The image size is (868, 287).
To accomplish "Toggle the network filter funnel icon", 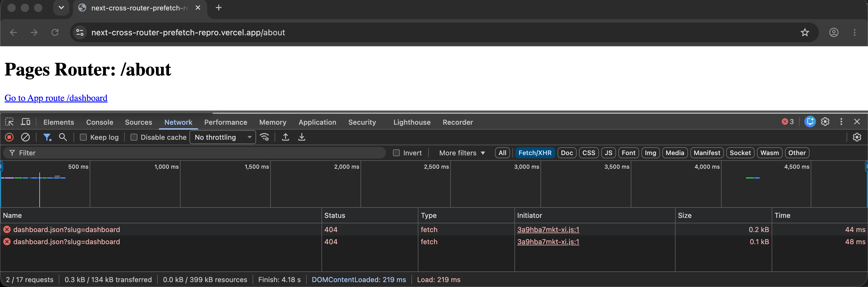I will click(47, 137).
